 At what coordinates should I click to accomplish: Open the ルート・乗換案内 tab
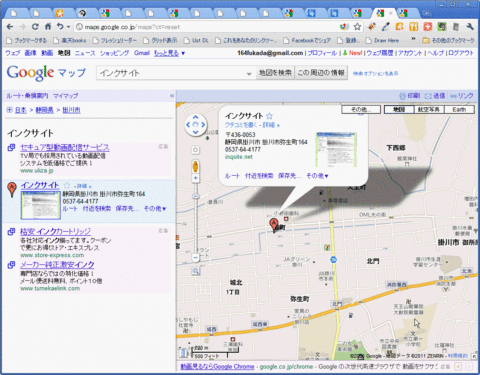pyautogui.click(x=27, y=96)
